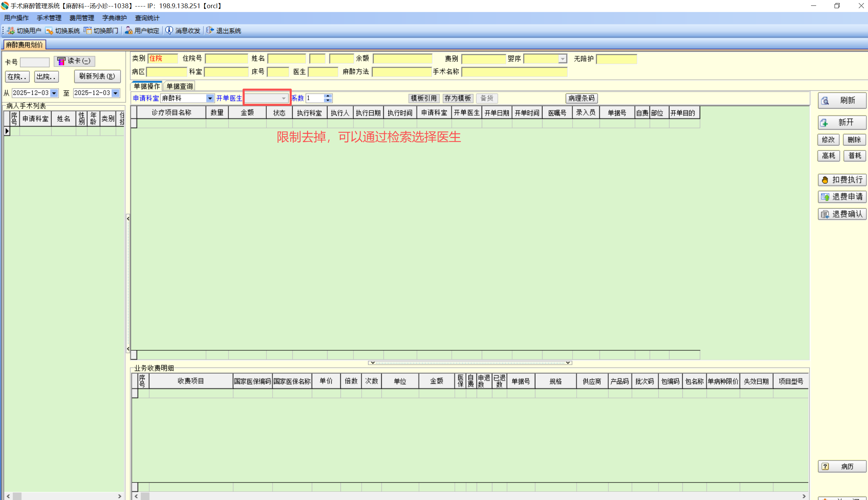Click the 刷新 refresh button on right
868x500 pixels.
click(x=842, y=100)
